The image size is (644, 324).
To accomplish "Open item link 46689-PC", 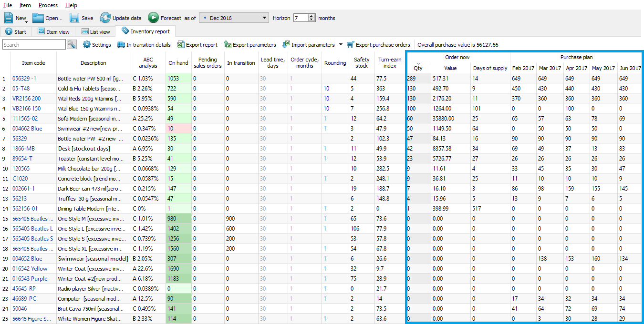I will tap(25, 299).
